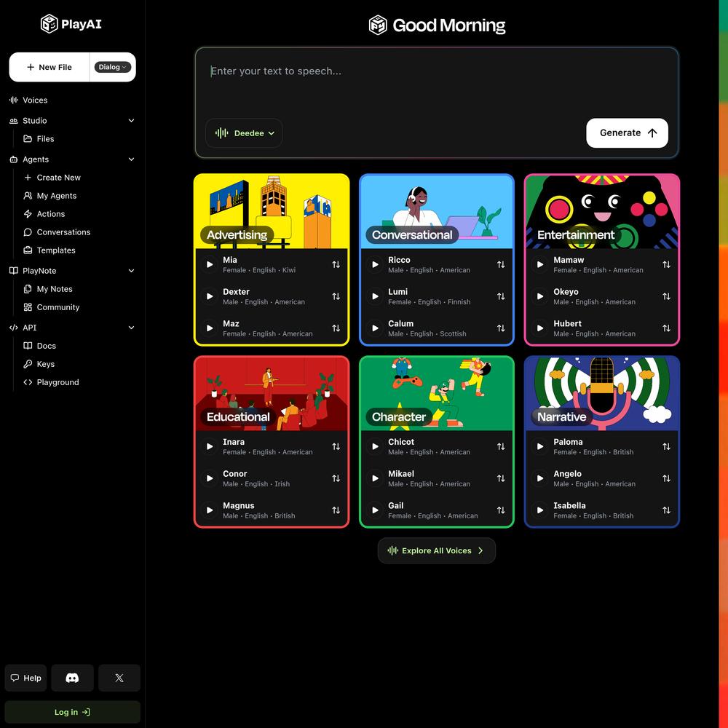Play the Maz voice sample
The image size is (728, 728).
point(210,328)
